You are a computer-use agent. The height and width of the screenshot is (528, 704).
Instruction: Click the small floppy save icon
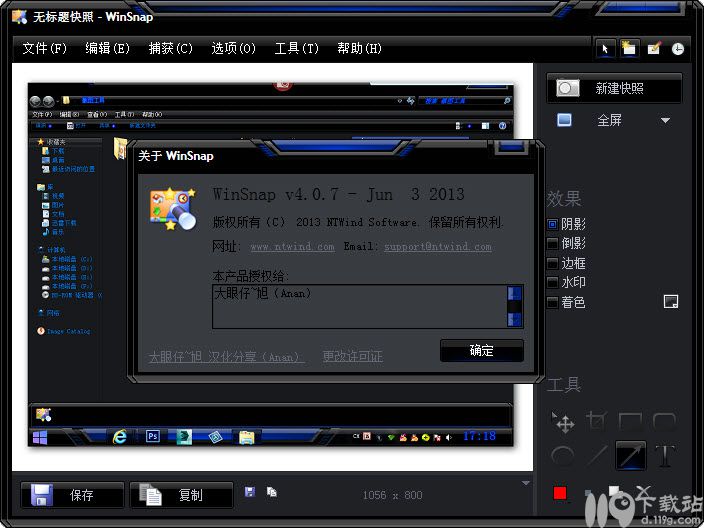point(250,492)
